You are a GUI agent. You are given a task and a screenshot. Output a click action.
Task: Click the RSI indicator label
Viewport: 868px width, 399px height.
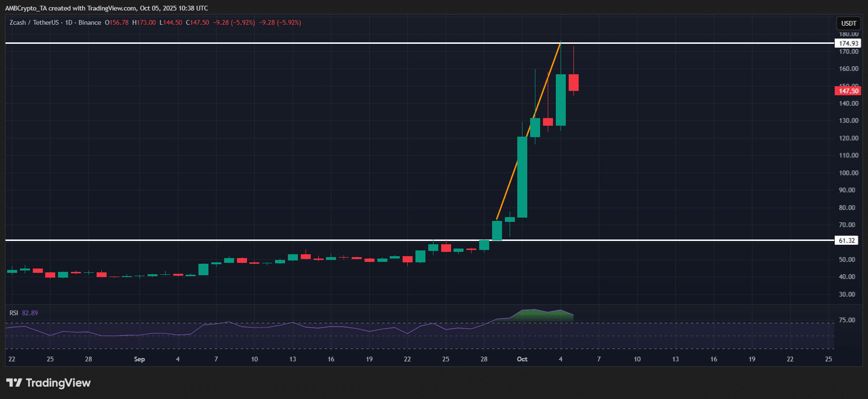point(14,313)
